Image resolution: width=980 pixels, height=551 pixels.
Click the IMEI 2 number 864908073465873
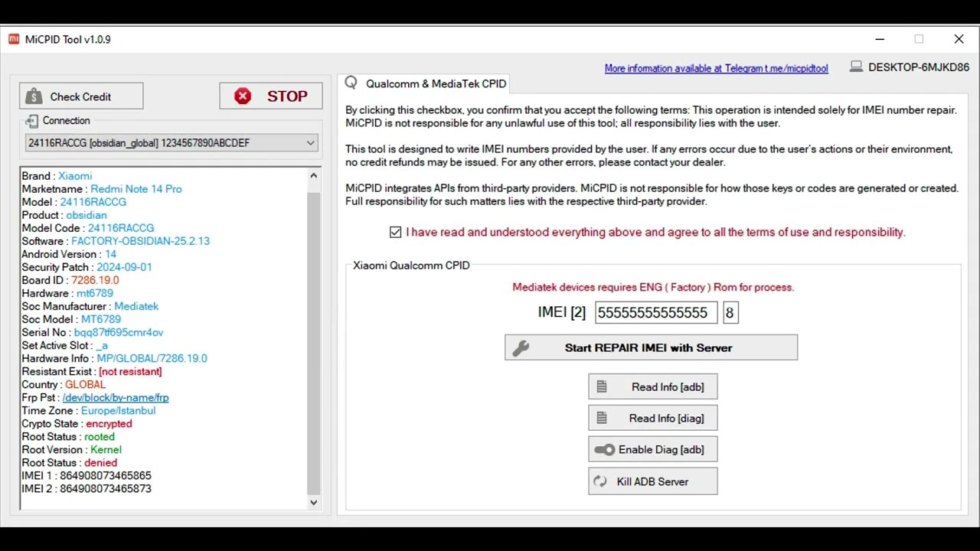point(106,489)
